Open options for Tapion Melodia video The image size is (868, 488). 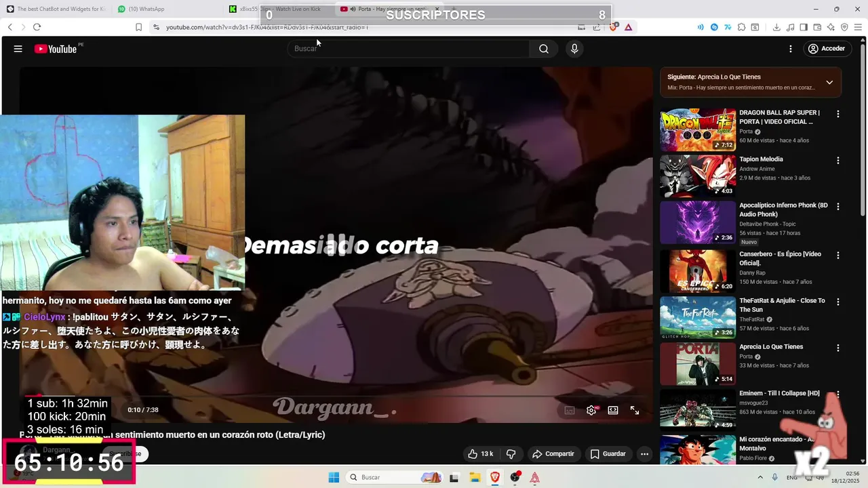838,161
